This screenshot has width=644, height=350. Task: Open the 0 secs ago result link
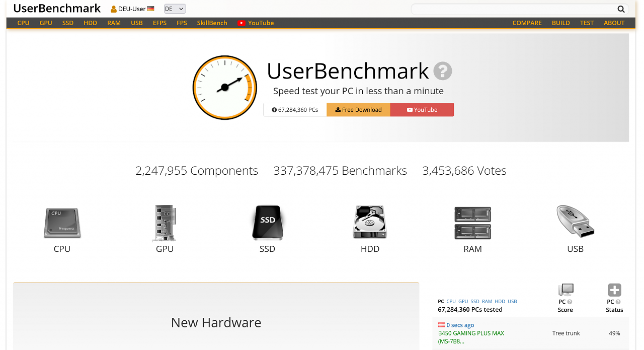[x=460, y=325]
